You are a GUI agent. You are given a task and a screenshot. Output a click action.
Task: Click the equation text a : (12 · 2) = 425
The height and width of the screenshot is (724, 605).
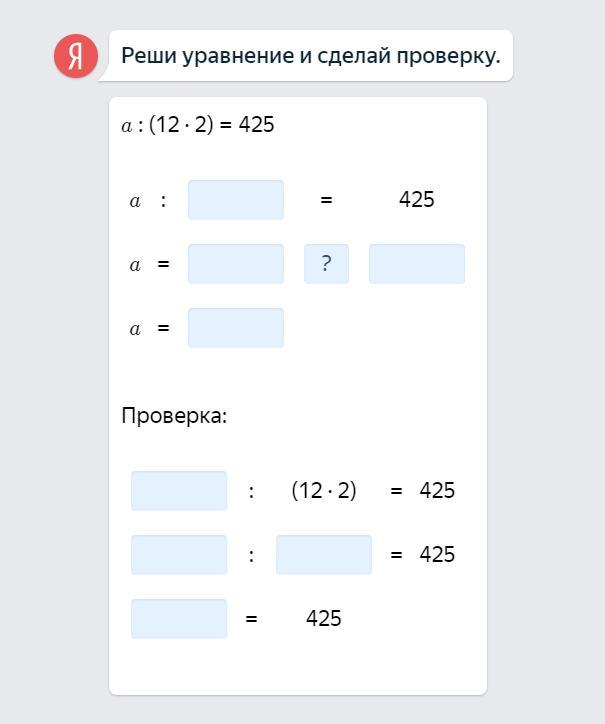pyautogui.click(x=198, y=125)
